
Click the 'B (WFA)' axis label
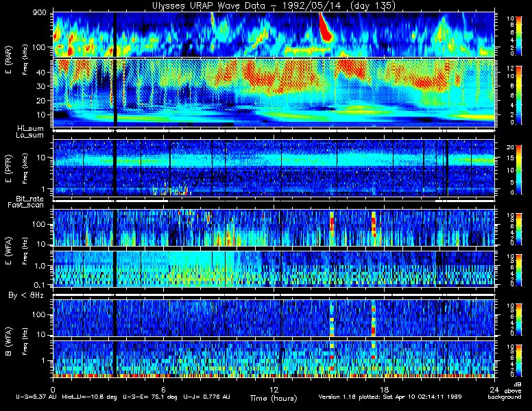(x=8, y=342)
